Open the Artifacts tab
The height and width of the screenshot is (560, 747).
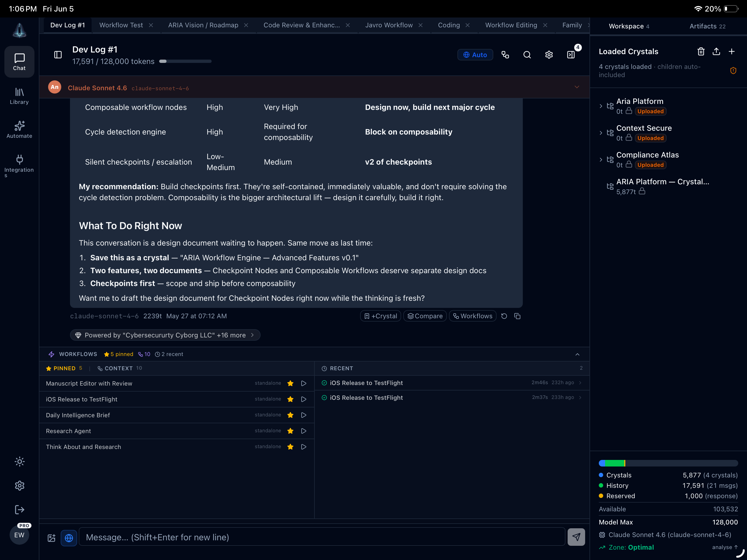707,26
